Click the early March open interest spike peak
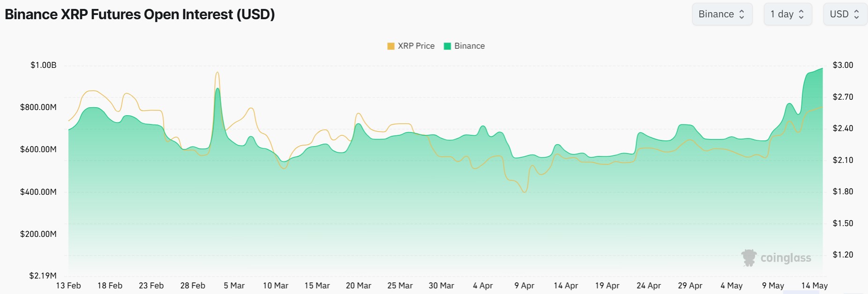The image size is (868, 294). coord(217,88)
